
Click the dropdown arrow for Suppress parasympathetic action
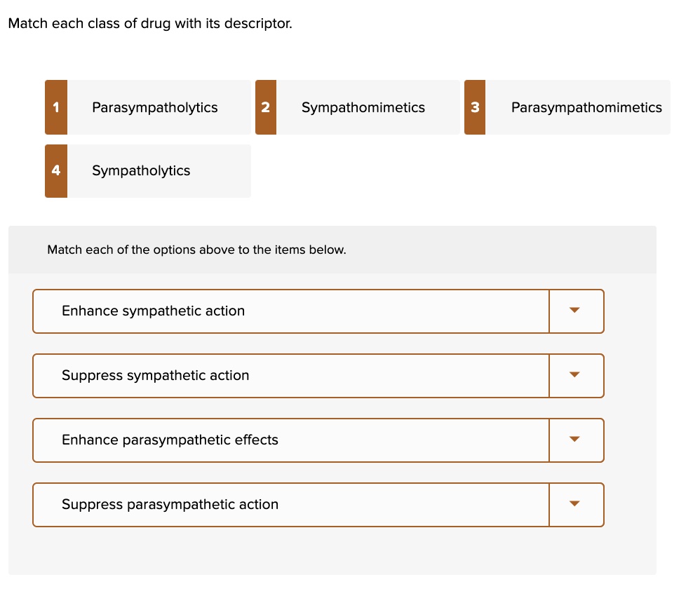tap(575, 505)
